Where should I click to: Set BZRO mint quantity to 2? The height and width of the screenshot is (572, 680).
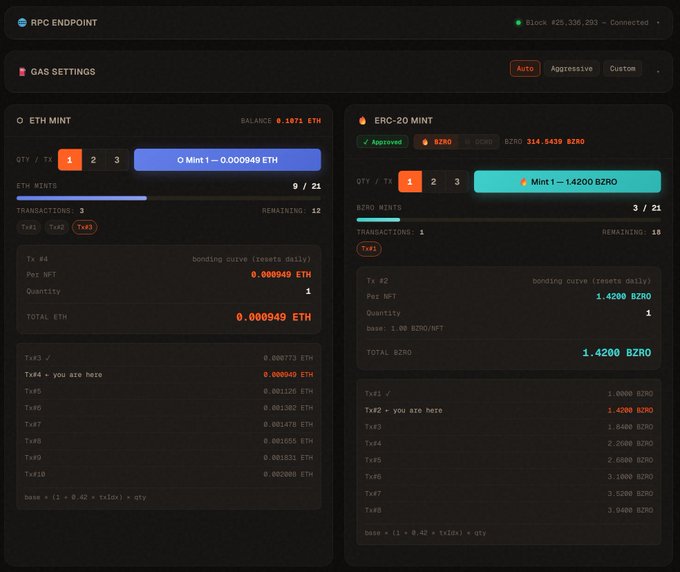pos(433,182)
